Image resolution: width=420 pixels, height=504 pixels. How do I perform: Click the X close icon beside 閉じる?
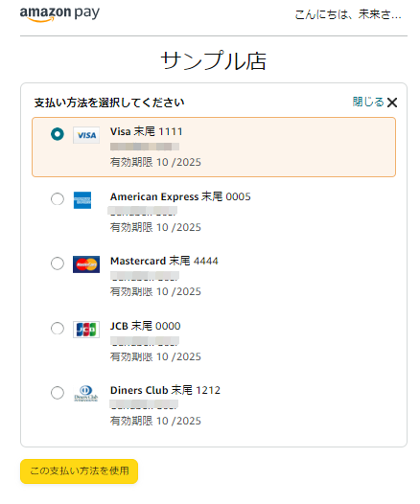coord(392,103)
